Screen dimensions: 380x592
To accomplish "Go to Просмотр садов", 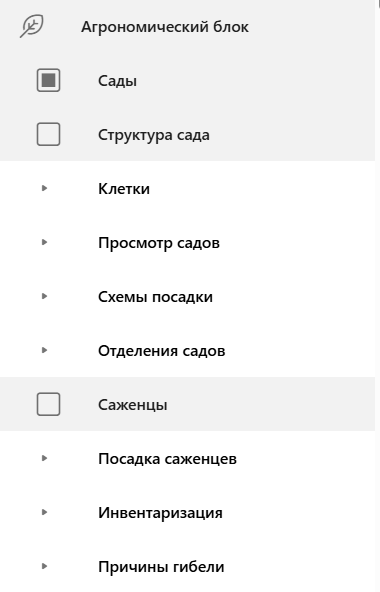I will (x=159, y=243).
